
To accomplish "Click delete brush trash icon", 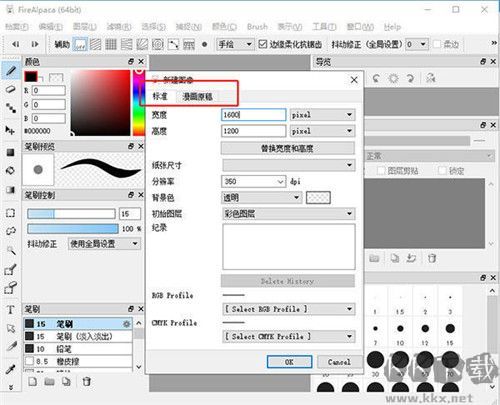I will click(x=87, y=381).
